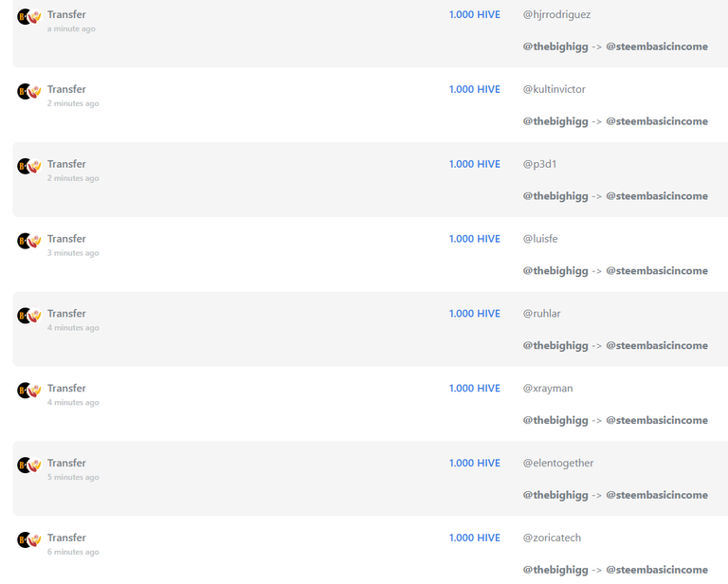This screenshot has width=728, height=584.
Task: Open @thebighigg sender link in the first transfer
Action: [x=555, y=46]
